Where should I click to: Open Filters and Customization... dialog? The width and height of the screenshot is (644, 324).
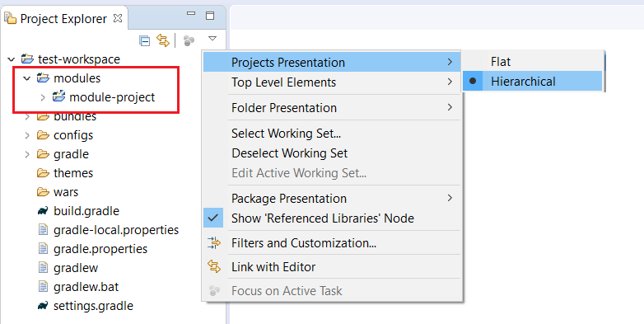coord(332,243)
